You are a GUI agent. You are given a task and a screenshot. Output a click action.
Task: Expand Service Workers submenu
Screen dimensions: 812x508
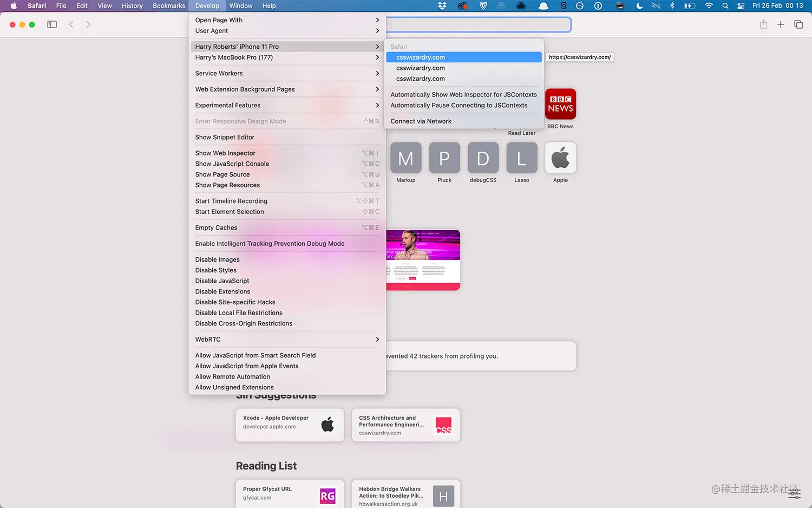287,73
